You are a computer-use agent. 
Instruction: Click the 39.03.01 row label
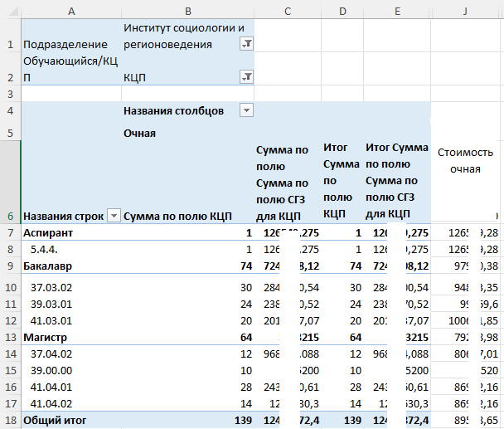[51, 305]
